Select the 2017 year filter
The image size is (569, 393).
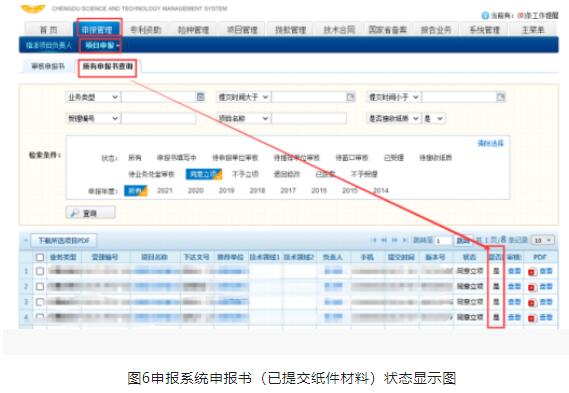click(288, 191)
